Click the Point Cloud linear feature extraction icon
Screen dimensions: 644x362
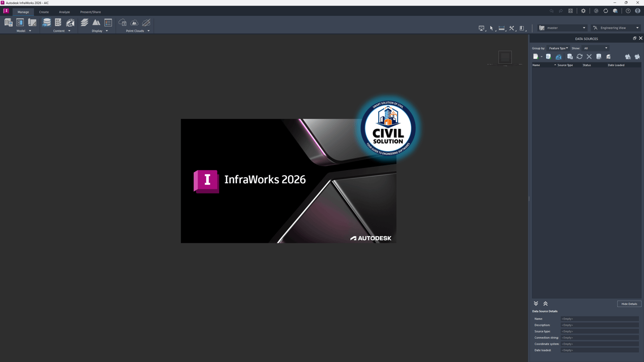[x=146, y=23]
